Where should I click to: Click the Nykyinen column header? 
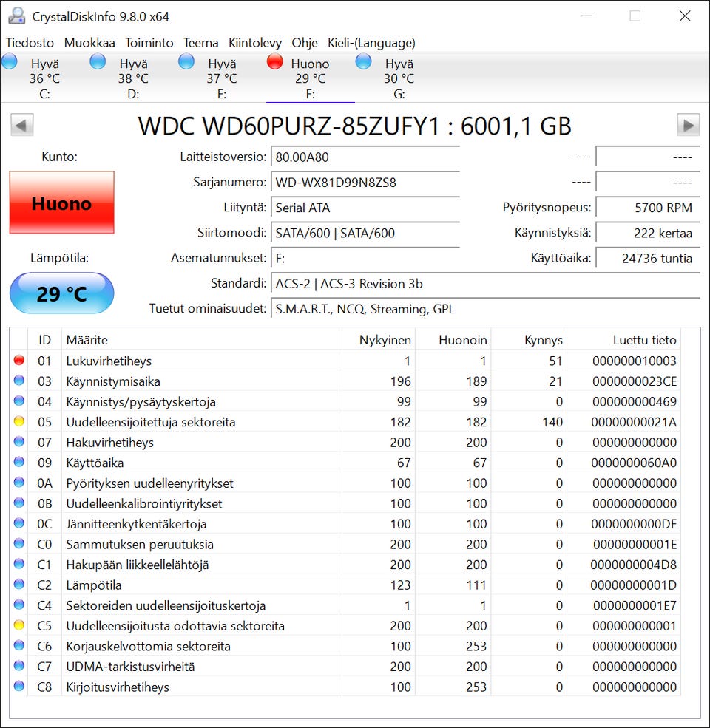pos(377,340)
